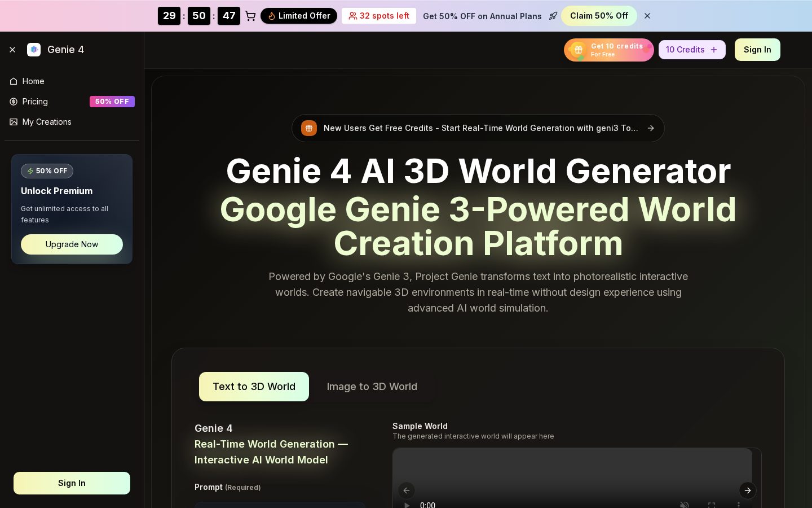
Task: Click the Genie 4 AI 3D World Generator heading
Action: (478, 171)
